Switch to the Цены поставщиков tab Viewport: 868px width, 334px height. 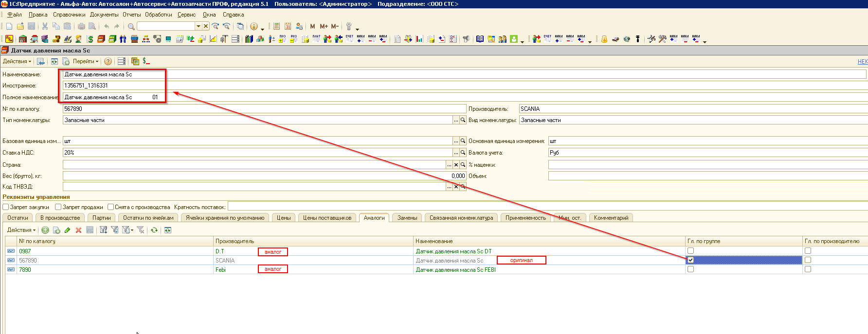327,218
